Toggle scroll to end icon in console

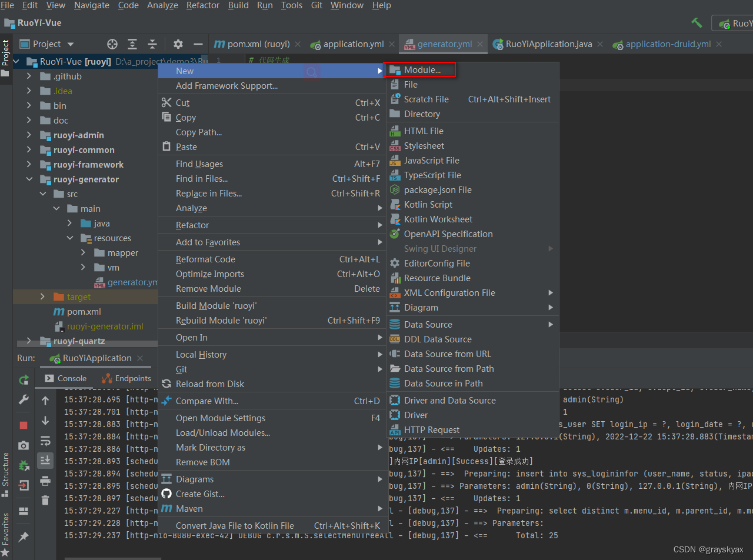(x=45, y=461)
